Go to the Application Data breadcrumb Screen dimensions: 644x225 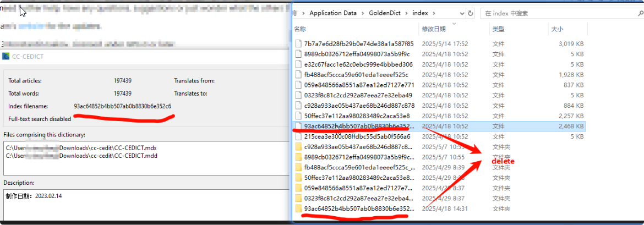pos(332,13)
